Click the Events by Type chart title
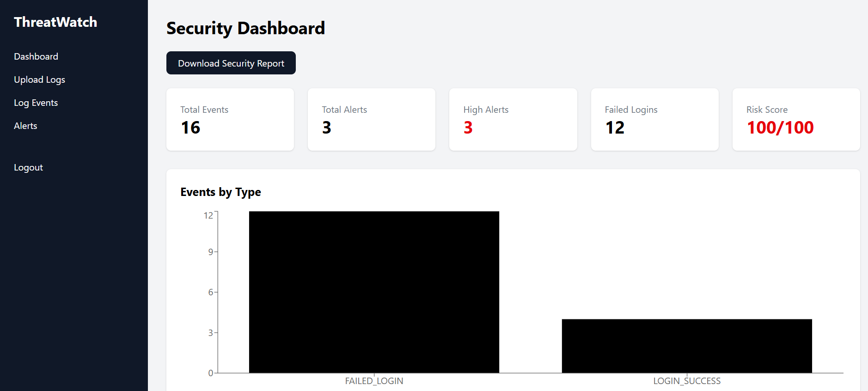This screenshot has width=868, height=391. tap(220, 192)
